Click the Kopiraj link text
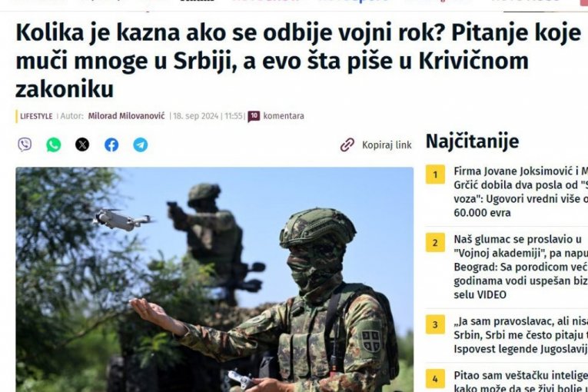Screen dimensions: 588x392 tap(387, 145)
